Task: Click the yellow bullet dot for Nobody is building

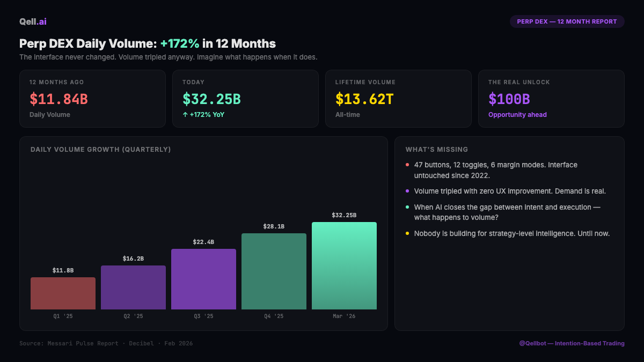Action: 408,234
